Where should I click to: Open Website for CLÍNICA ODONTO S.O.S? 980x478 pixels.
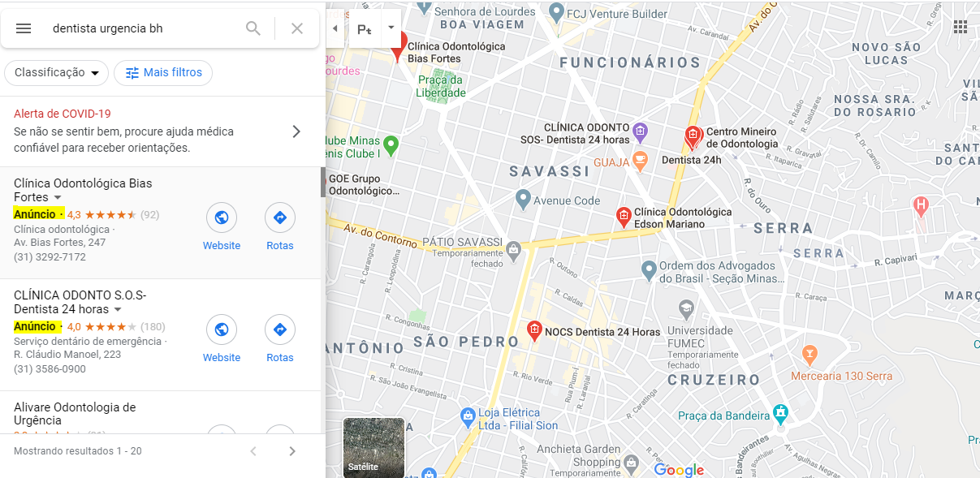pyautogui.click(x=222, y=340)
